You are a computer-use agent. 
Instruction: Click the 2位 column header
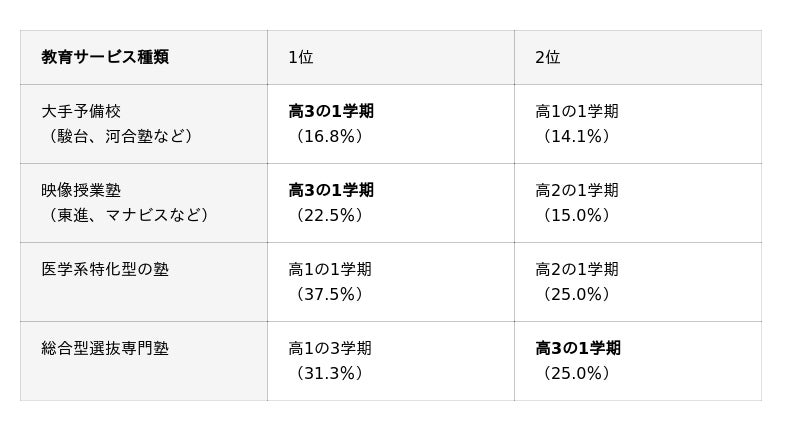[548, 57]
